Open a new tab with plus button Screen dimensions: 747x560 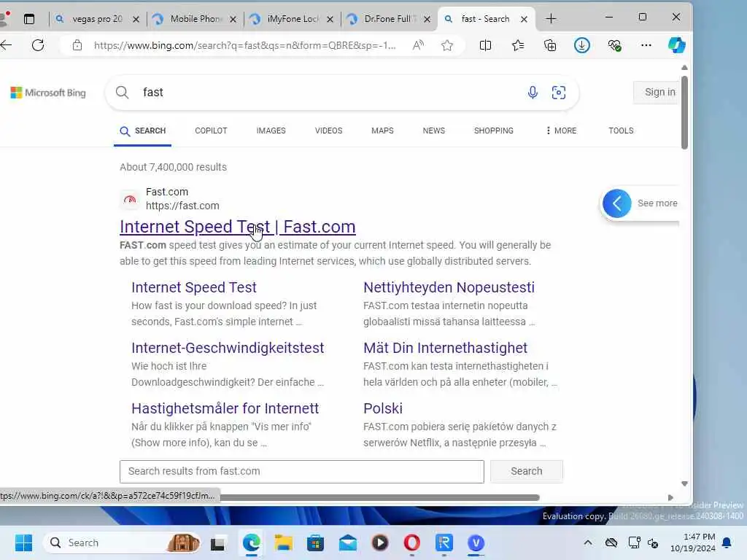click(551, 18)
